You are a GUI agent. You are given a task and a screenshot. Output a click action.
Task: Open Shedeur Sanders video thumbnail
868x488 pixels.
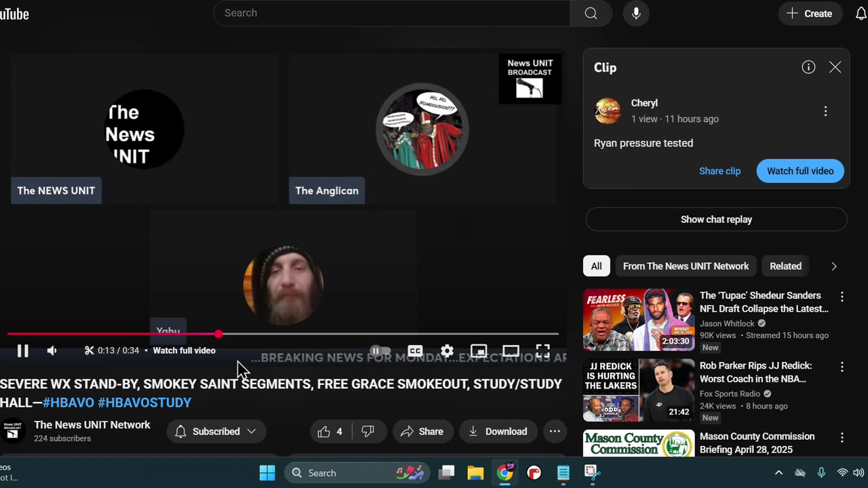(639, 320)
